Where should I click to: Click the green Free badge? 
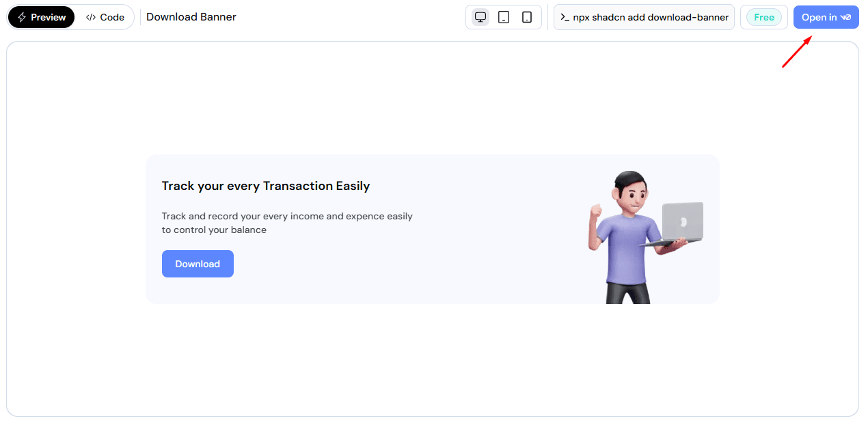point(763,17)
